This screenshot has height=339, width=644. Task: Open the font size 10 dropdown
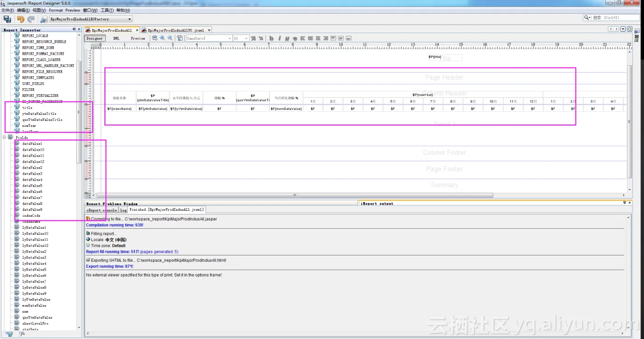coord(246,38)
